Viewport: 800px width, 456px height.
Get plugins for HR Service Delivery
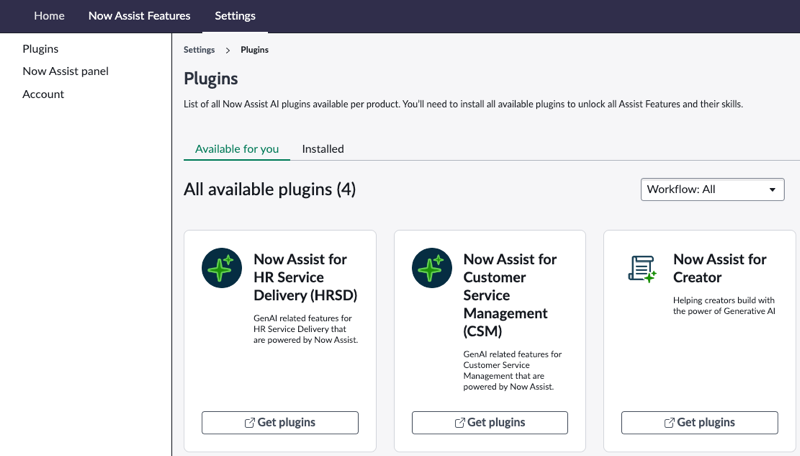(x=280, y=423)
